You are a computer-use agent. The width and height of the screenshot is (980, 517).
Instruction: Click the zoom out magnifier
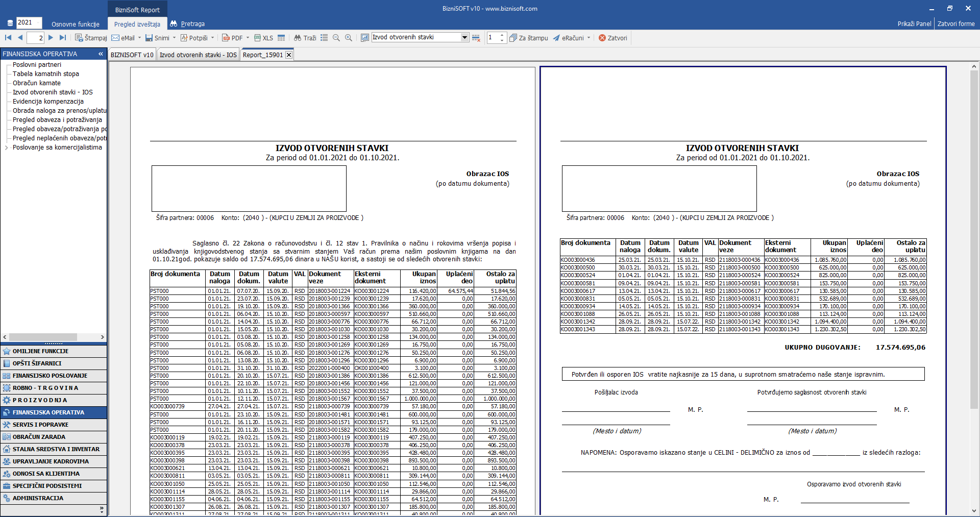coord(336,38)
